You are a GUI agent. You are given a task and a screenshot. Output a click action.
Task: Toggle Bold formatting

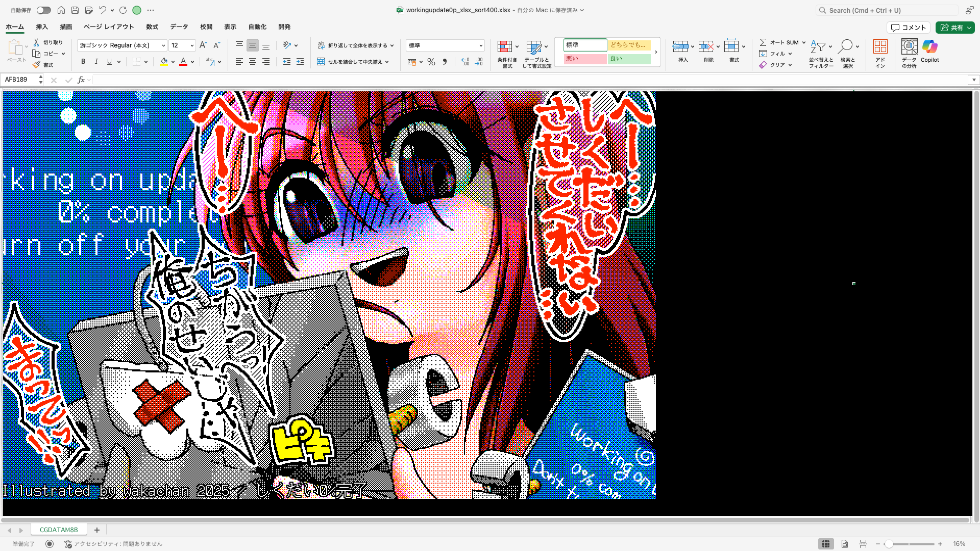click(x=83, y=62)
